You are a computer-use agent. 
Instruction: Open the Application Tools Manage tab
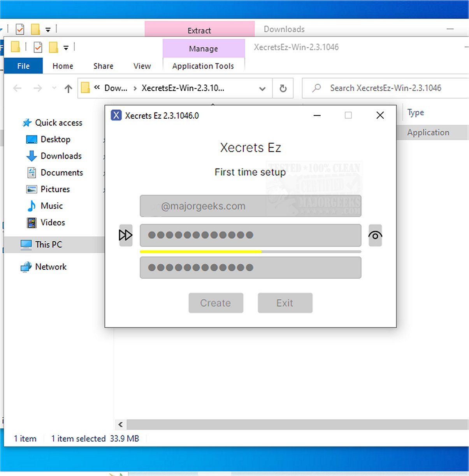203,48
